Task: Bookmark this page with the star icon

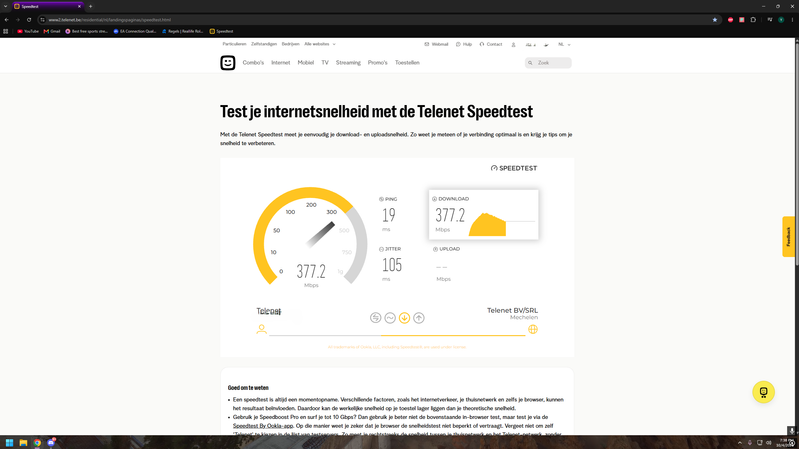Action: 715,20
